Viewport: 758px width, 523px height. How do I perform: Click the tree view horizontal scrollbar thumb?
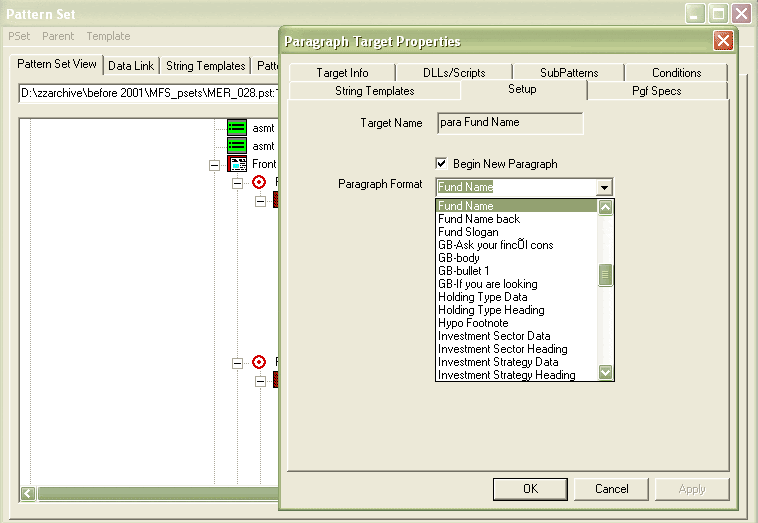(158, 494)
